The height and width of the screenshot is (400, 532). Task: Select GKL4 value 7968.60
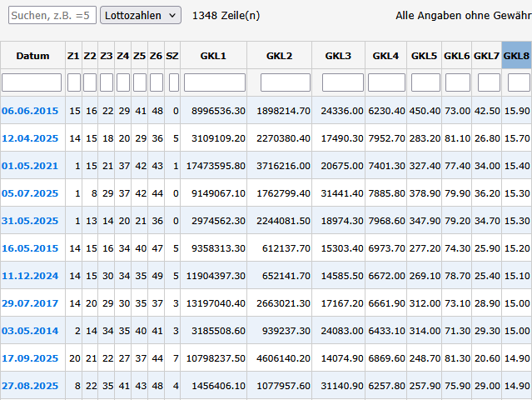point(387,221)
